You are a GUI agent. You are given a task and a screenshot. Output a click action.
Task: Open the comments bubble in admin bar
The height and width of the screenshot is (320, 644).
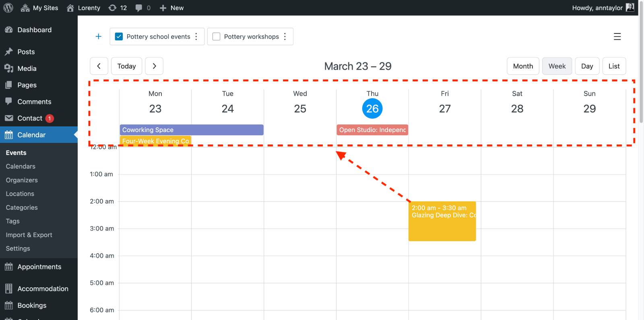tap(143, 8)
